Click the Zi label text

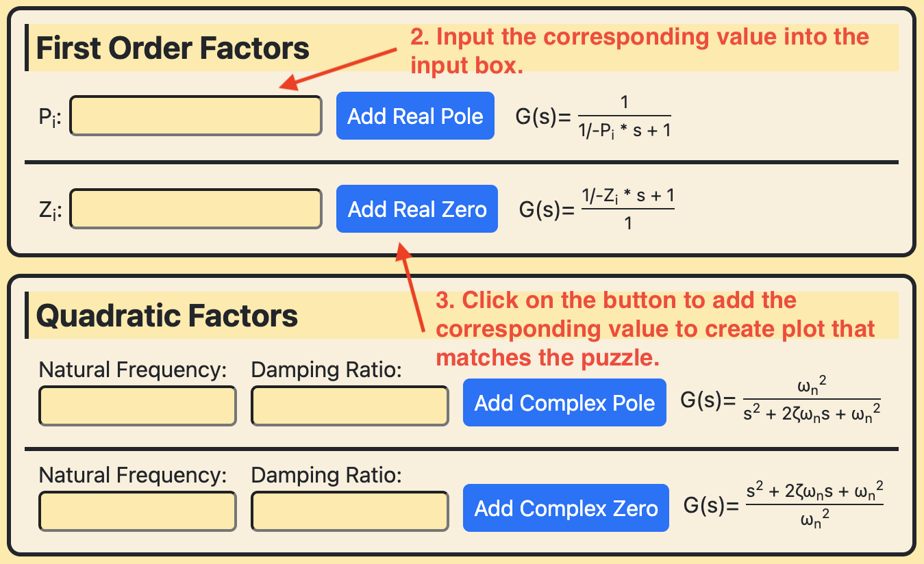coord(50,211)
